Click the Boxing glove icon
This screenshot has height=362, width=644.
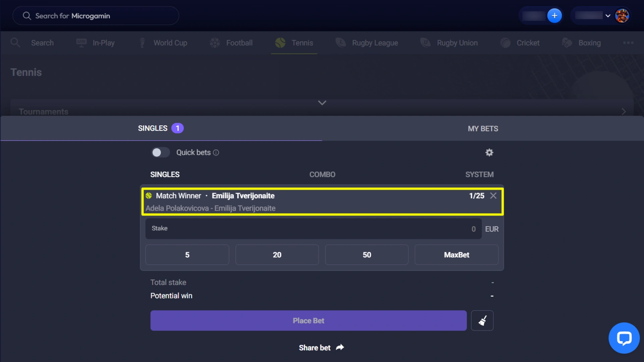[567, 43]
